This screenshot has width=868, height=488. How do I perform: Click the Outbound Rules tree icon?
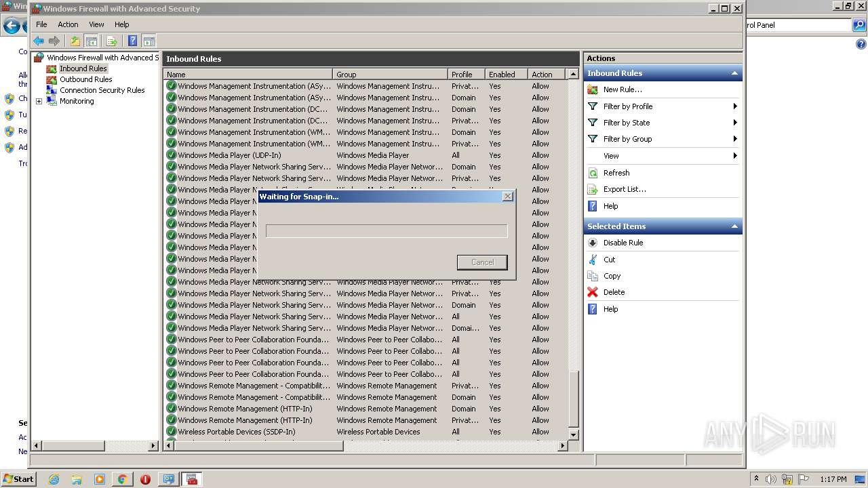click(x=52, y=79)
